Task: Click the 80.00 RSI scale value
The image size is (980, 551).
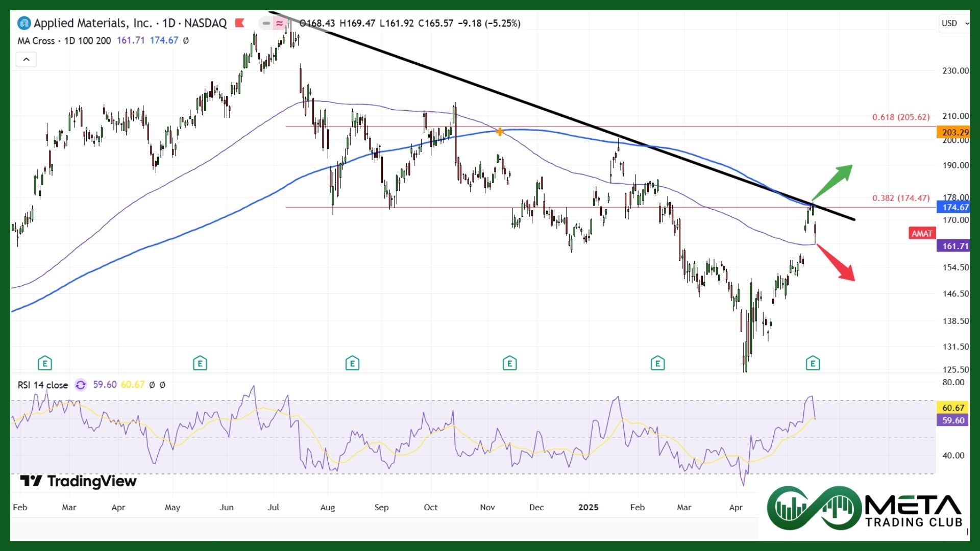Action: [x=953, y=383]
